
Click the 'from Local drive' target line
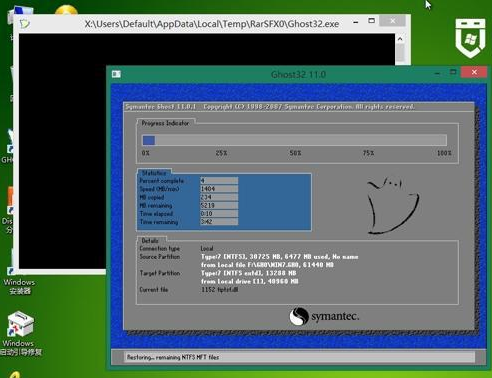[249, 281]
